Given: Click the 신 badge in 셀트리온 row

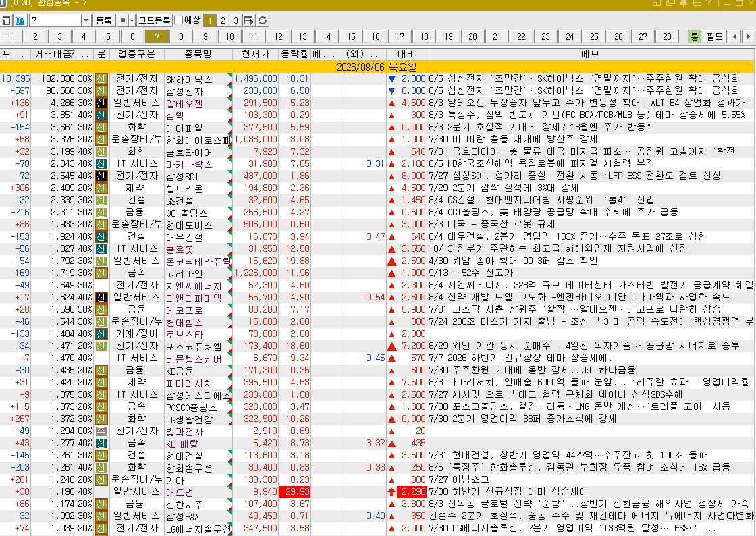Looking at the screenshot, I should tap(101, 188).
